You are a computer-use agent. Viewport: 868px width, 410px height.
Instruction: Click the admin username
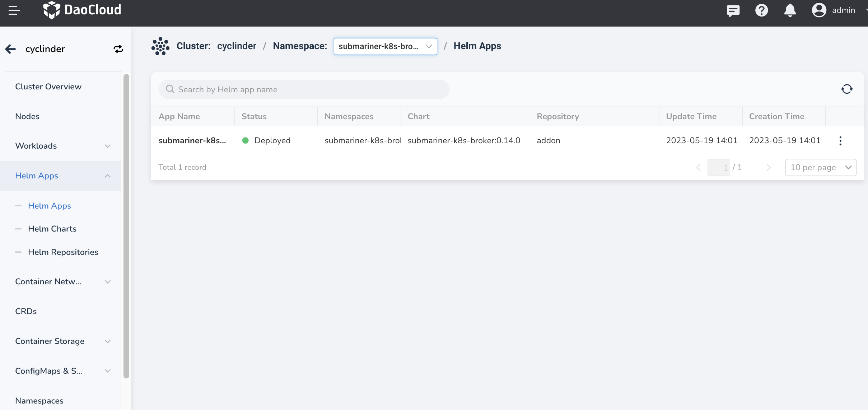click(x=843, y=10)
